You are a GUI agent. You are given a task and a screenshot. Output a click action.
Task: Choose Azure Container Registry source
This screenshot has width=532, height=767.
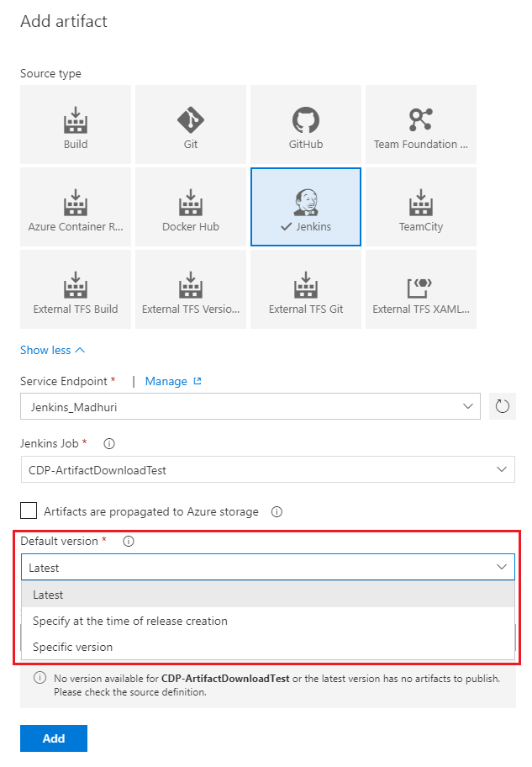coord(75,206)
